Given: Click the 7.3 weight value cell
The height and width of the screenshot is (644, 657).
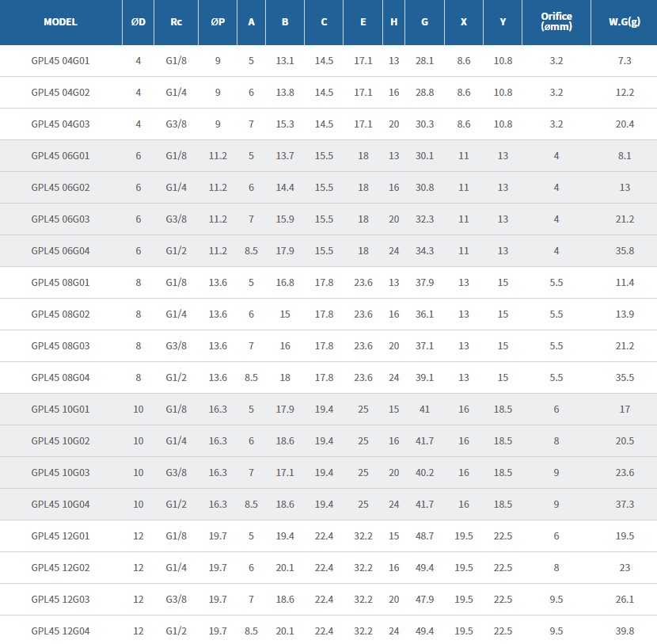Looking at the screenshot, I should [625, 61].
